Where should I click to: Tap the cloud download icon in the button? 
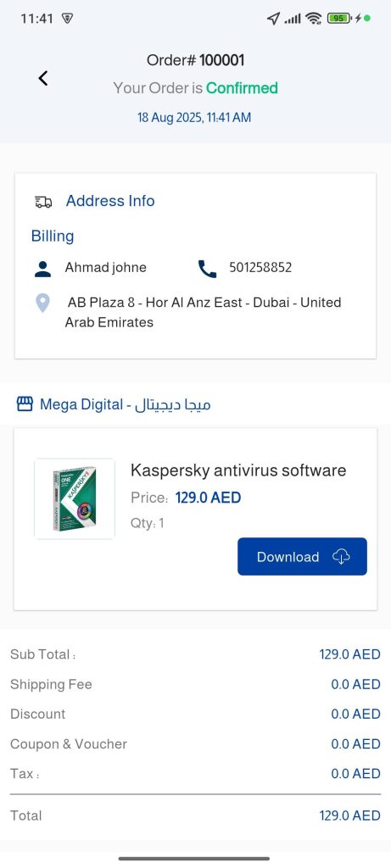(341, 557)
